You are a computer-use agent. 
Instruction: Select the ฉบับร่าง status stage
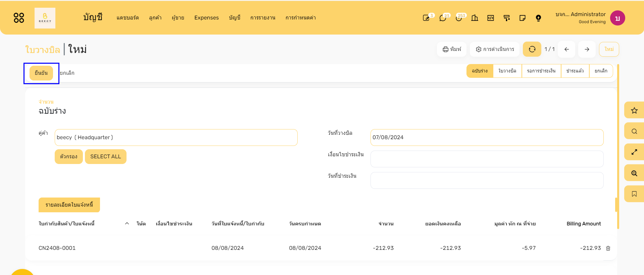pyautogui.click(x=480, y=71)
